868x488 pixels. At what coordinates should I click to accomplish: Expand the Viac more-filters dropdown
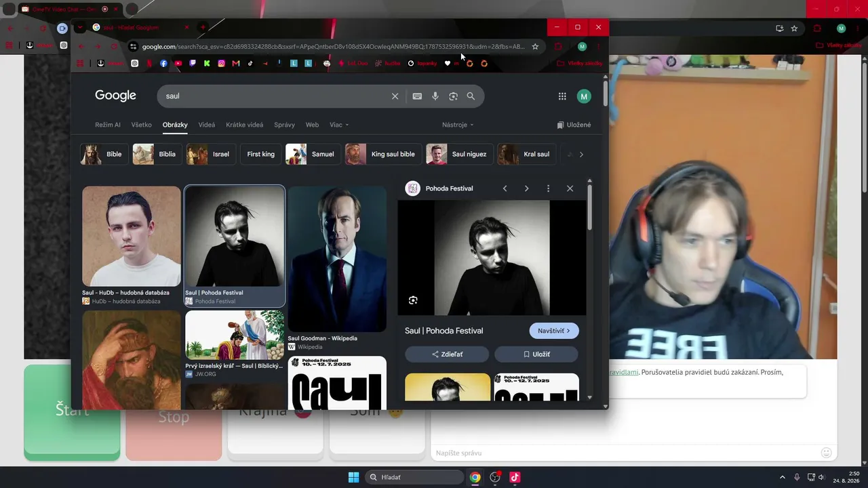339,125
